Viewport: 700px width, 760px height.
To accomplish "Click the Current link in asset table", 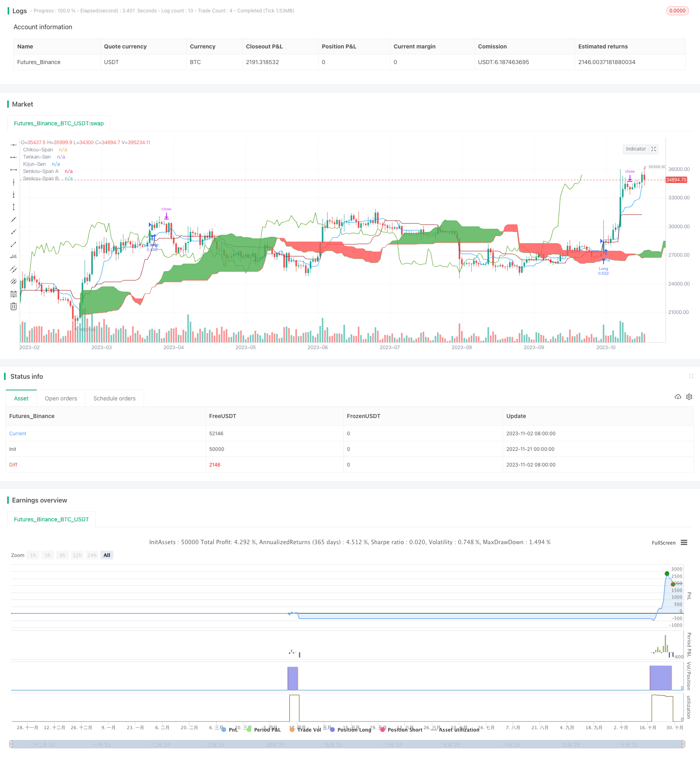I will click(18, 433).
